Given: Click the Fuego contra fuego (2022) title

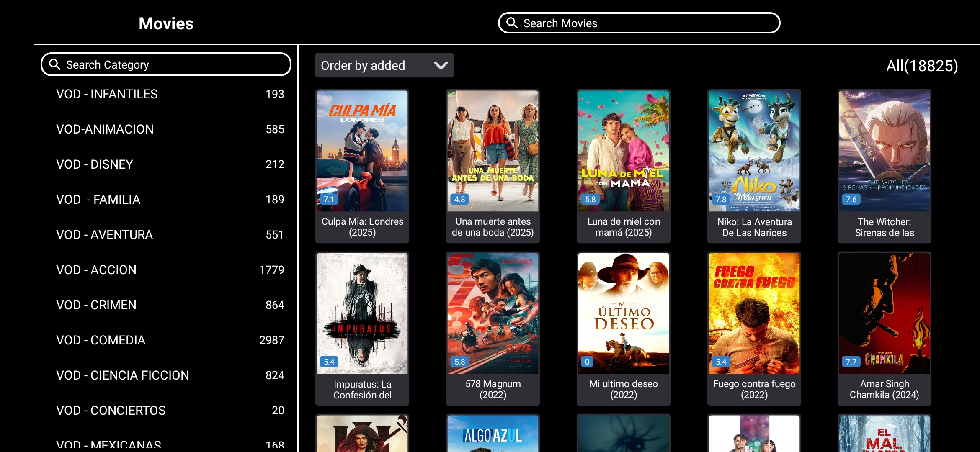Looking at the screenshot, I should (754, 389).
